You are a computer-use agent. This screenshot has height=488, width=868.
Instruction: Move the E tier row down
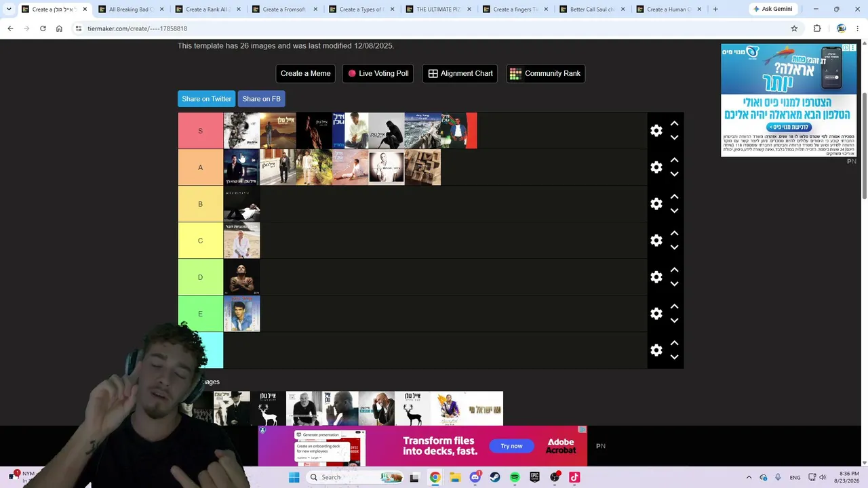[x=674, y=321]
